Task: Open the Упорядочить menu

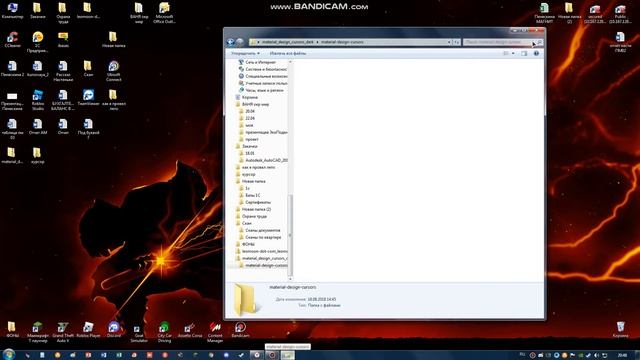Action: tap(245, 53)
